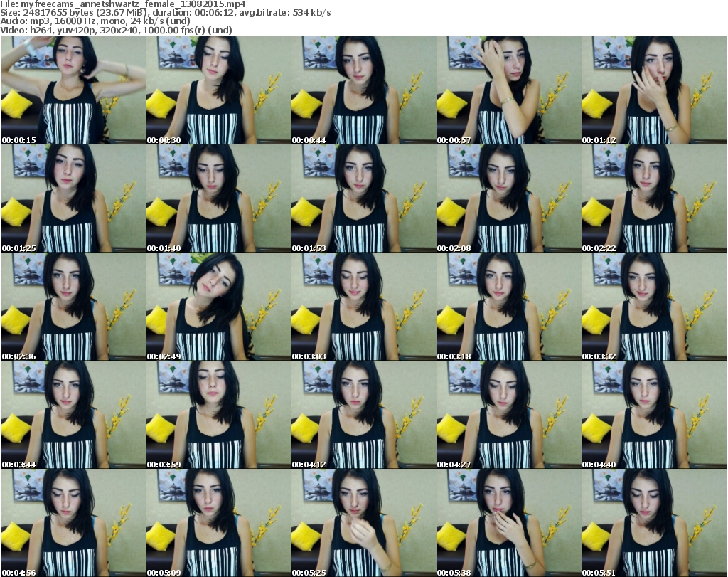728x577 pixels.
Task: Open the frame stamped 00:01:25
Action: pyautogui.click(x=74, y=198)
